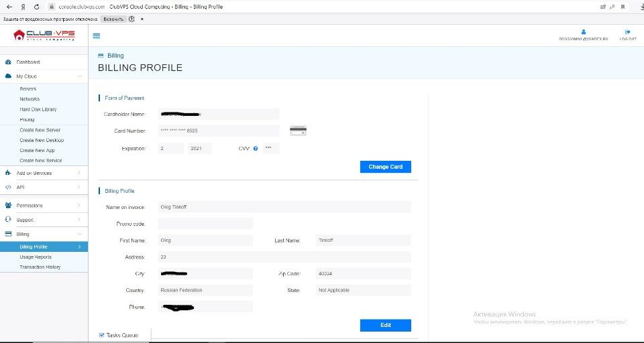644x343 pixels.
Task: Open the Usage Reports page
Action: 36,257
